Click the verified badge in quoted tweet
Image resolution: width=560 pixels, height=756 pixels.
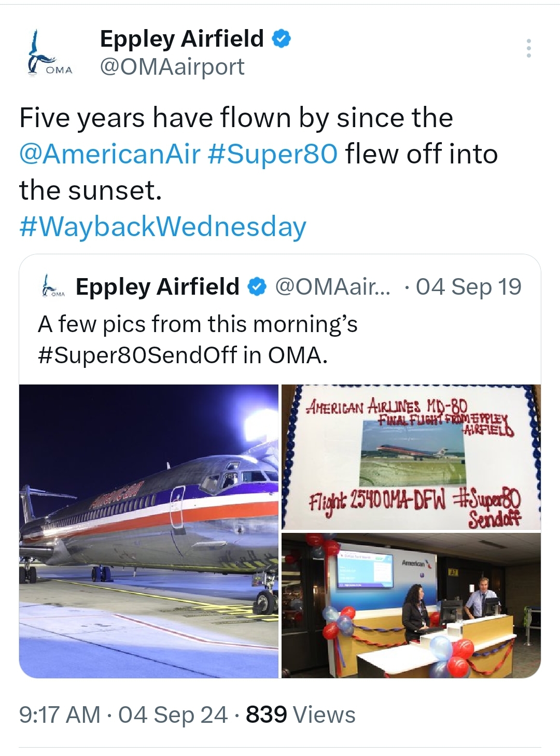click(257, 287)
